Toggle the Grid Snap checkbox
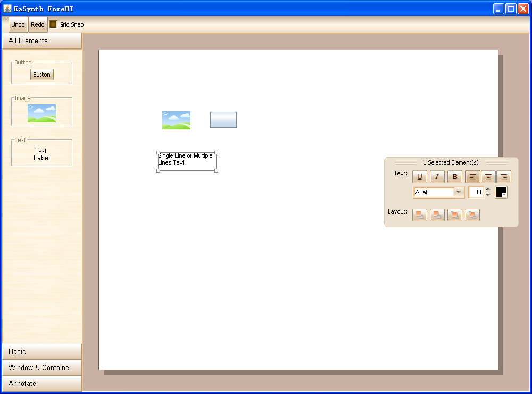Viewport: 532px width, 394px height. (x=53, y=24)
